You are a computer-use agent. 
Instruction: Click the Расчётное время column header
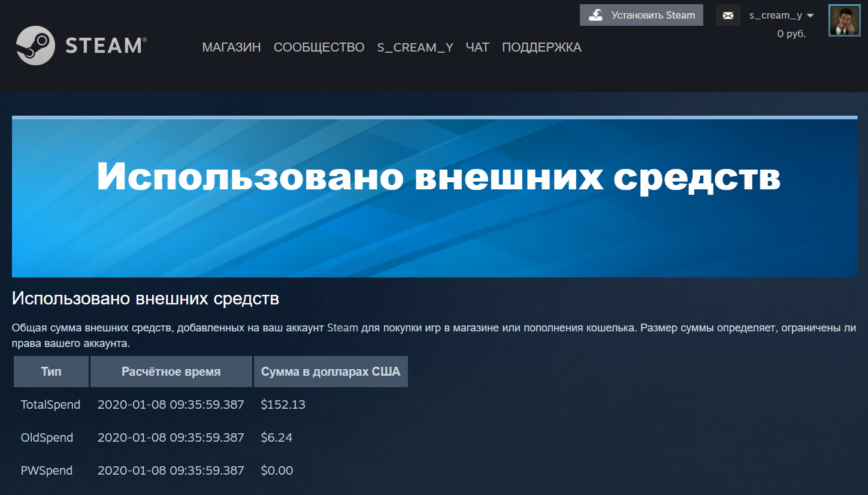click(171, 372)
